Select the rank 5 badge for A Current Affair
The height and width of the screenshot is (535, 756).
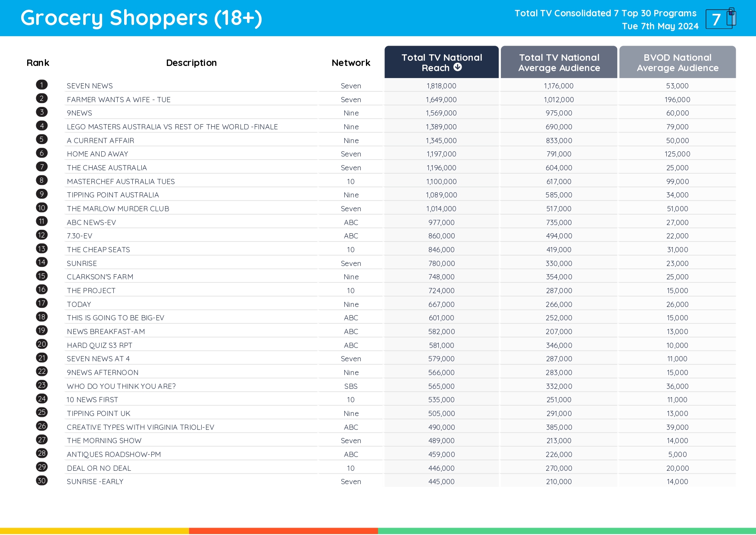[x=42, y=140]
